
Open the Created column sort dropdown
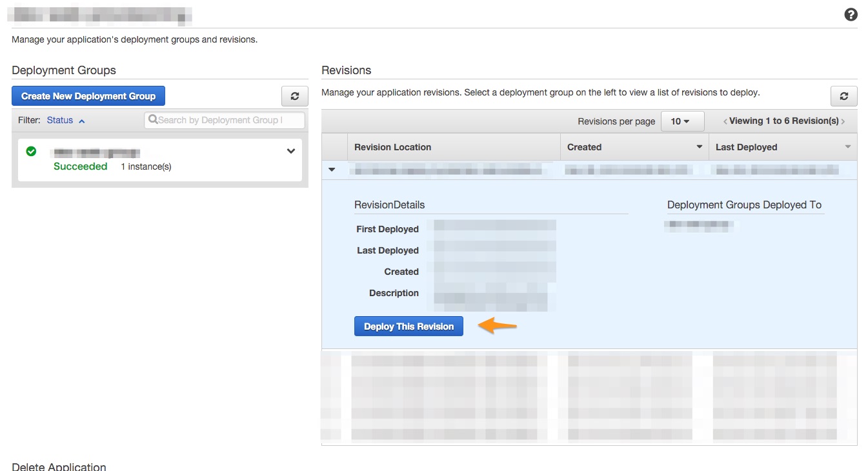[699, 146]
